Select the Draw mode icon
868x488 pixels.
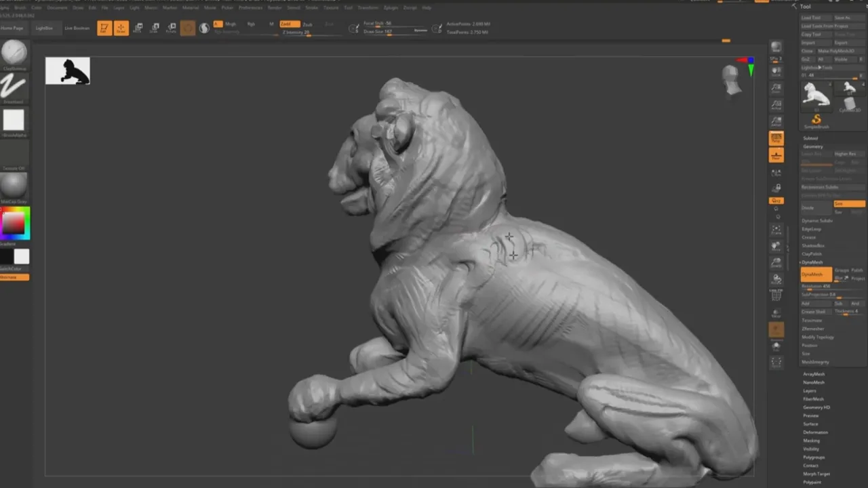pyautogui.click(x=121, y=28)
